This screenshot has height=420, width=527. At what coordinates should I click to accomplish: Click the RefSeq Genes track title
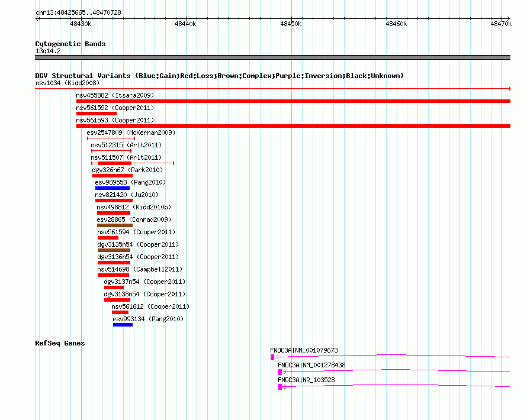[60, 343]
